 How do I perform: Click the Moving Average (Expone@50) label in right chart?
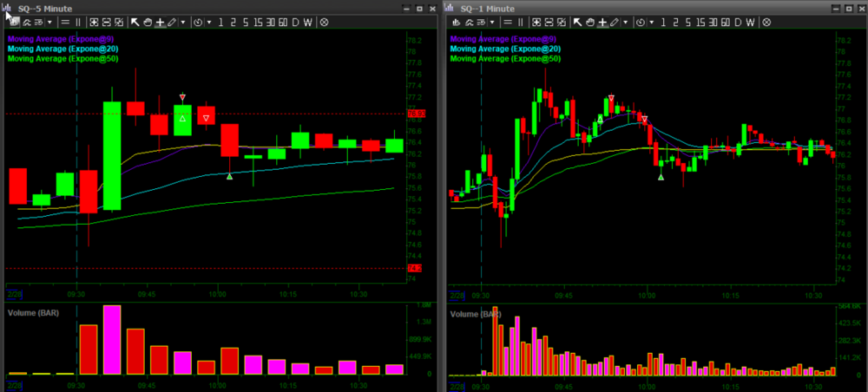pyautogui.click(x=505, y=59)
